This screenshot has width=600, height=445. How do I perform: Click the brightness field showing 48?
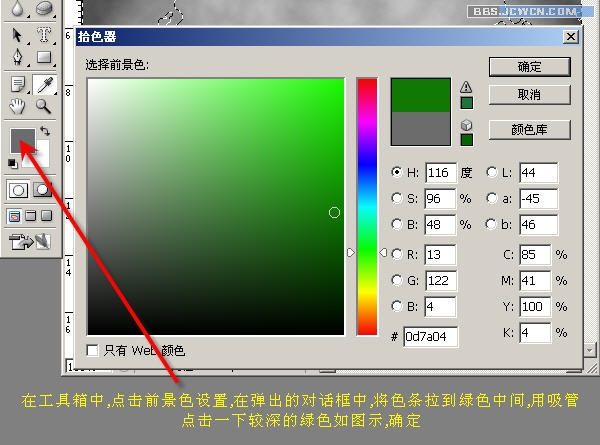(x=440, y=224)
